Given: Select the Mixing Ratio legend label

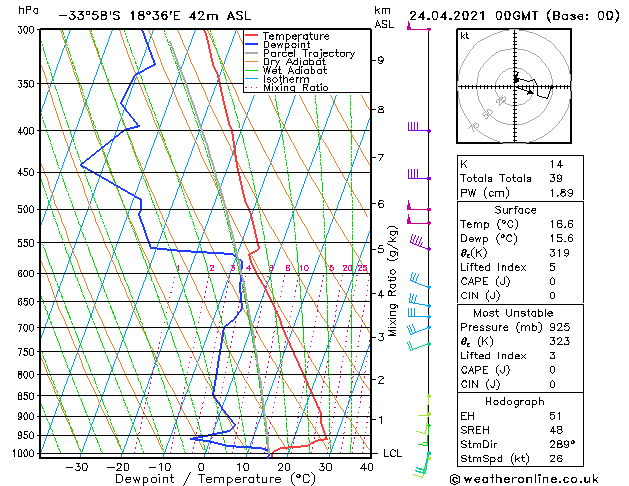Looking at the screenshot, I should 296,87.
